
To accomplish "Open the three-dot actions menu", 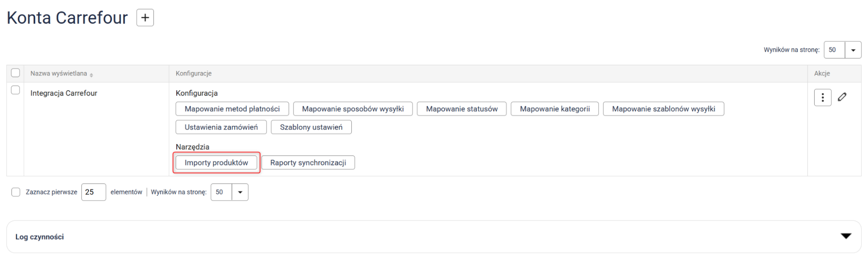I will tap(822, 98).
